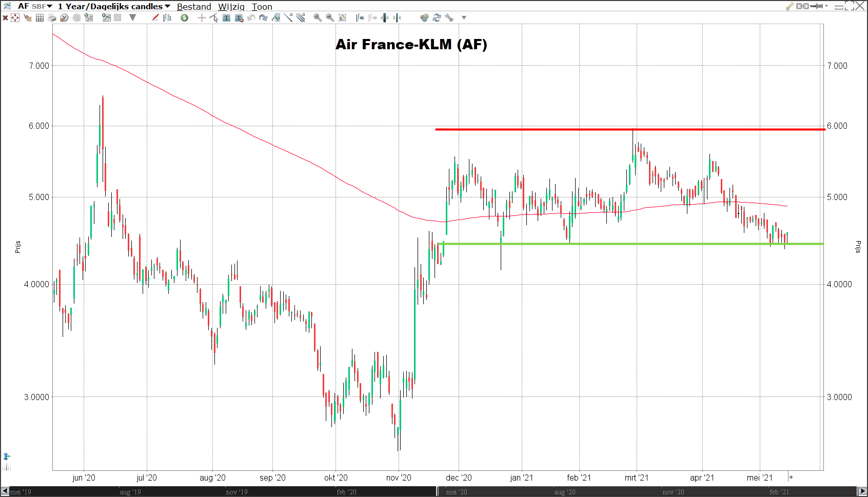Click the timeline range handle near mei '20
The width and height of the screenshot is (868, 497).
438,491
